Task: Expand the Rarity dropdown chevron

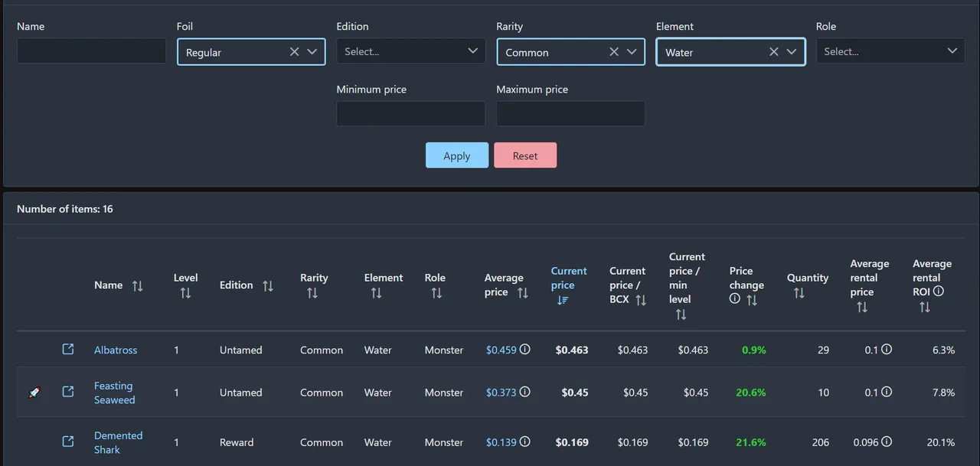Action: 632,52
